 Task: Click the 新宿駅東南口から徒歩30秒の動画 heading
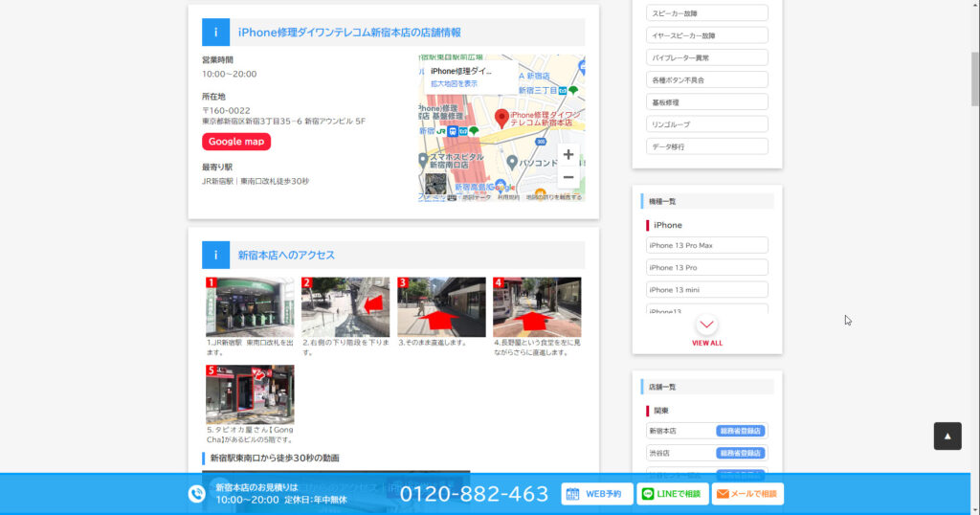275,459
